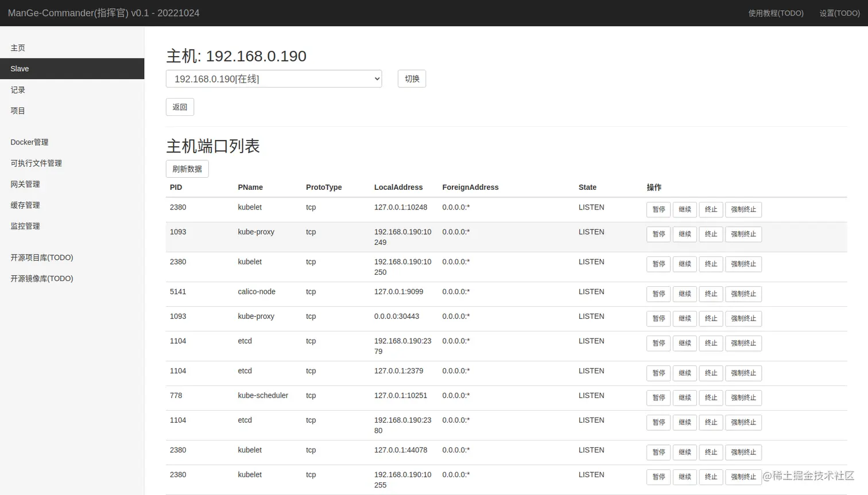This screenshot has height=495, width=868.
Task: Open 开源项目库(TODO) sidebar entry
Action: 42,258
